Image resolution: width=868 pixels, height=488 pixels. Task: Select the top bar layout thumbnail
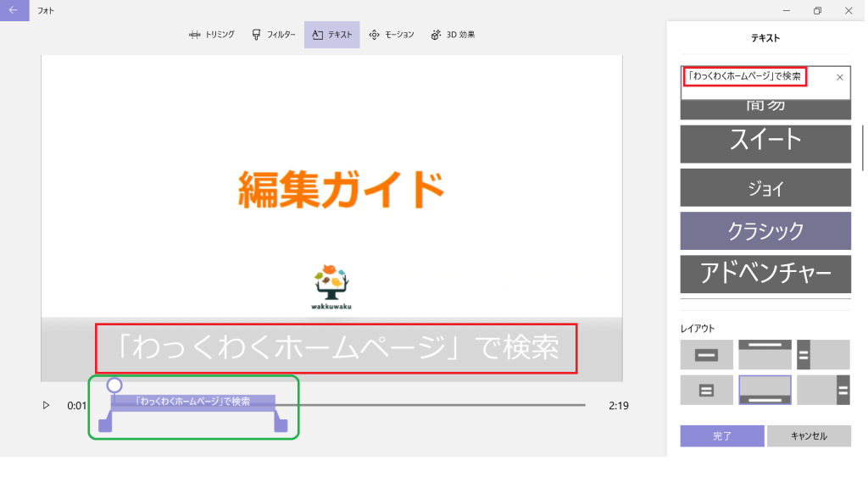tap(765, 355)
